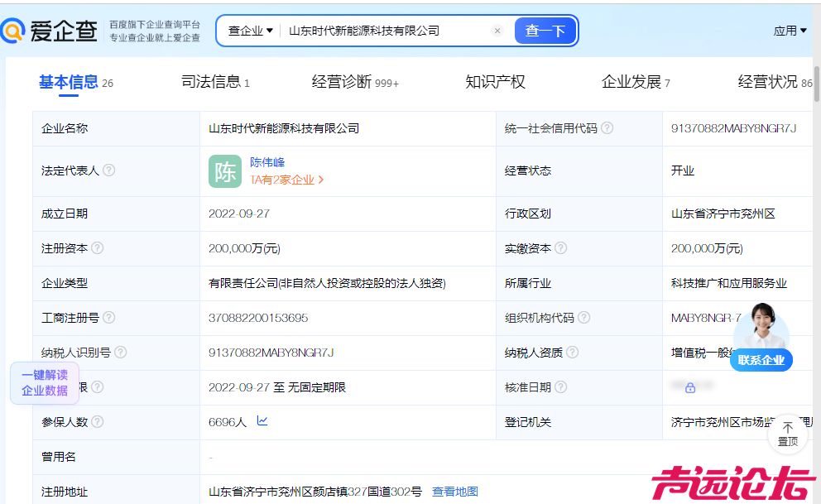
Task: Select credit code 91370882MABY8NGR7J at top right
Action: (x=733, y=128)
